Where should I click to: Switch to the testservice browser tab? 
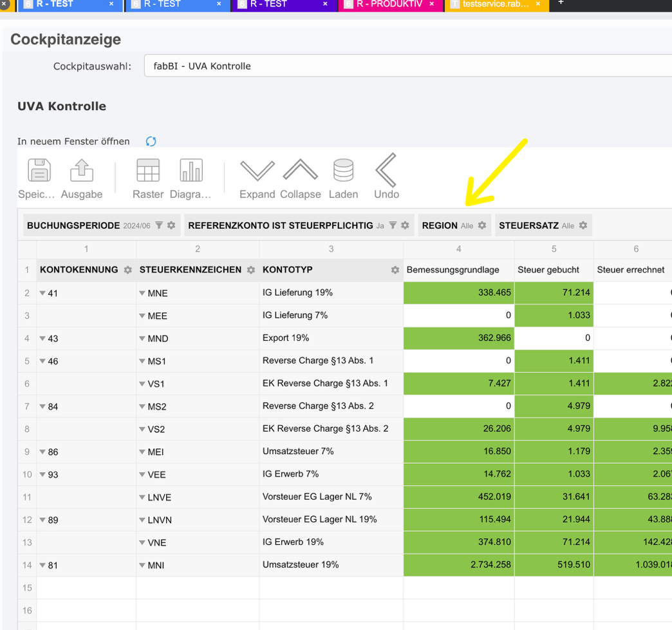point(496,5)
